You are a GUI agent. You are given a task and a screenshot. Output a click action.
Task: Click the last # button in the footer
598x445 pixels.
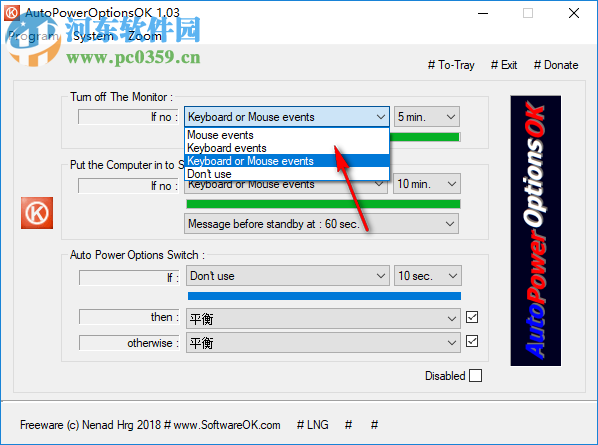375,425
